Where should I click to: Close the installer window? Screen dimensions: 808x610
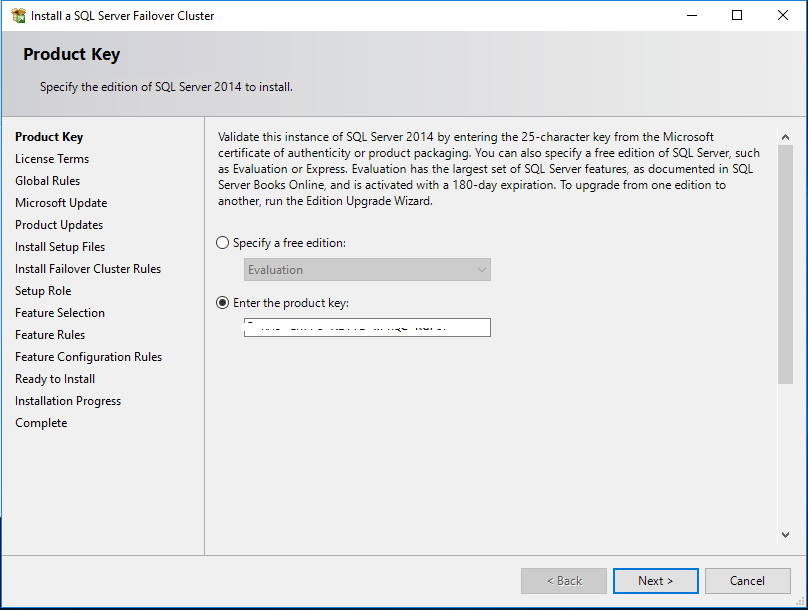coord(783,15)
